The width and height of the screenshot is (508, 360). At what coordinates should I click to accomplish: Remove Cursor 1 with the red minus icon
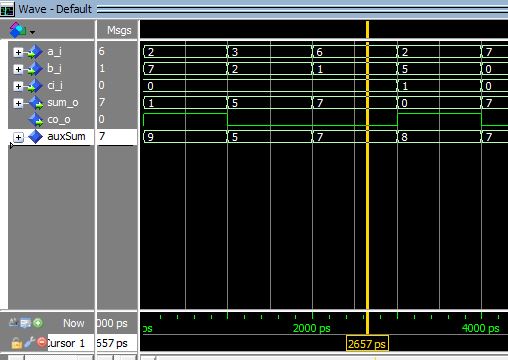coord(42,342)
